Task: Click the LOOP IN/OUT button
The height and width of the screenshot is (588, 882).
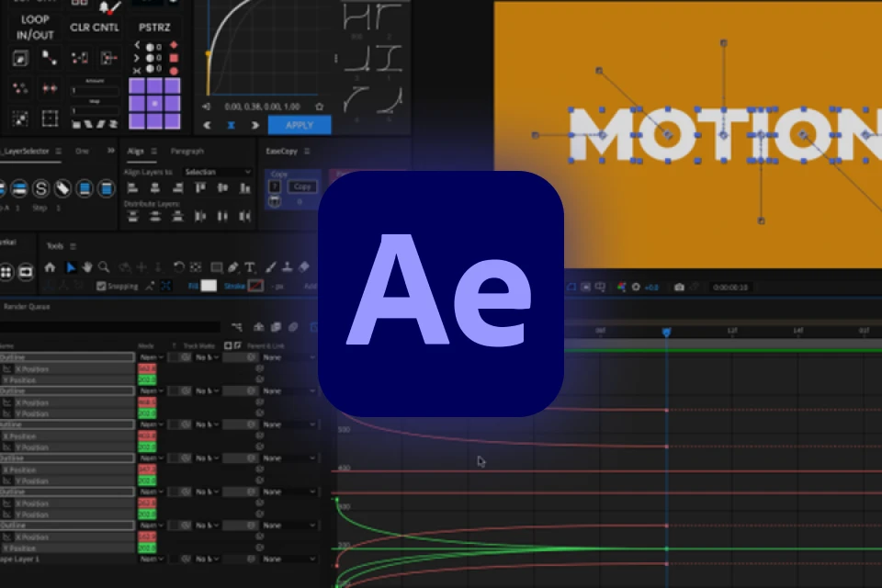Action: [x=35, y=27]
